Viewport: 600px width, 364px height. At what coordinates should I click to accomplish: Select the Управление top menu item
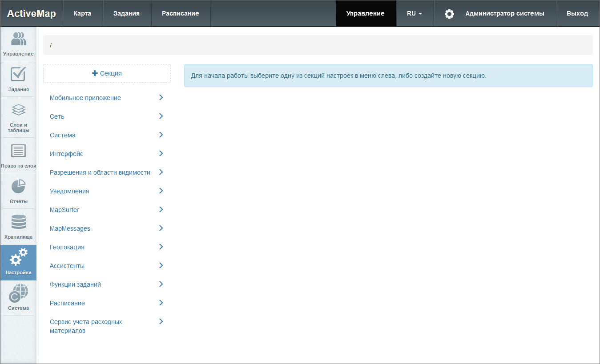(366, 13)
